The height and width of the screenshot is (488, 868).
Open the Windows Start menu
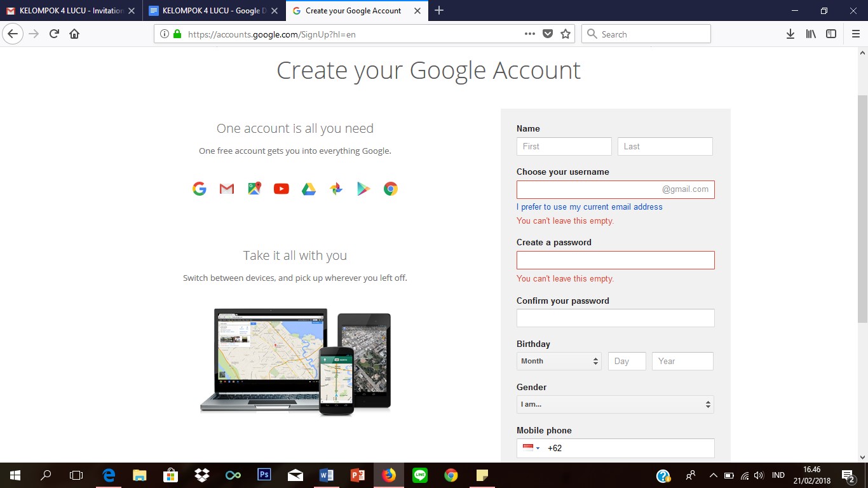[x=15, y=475]
